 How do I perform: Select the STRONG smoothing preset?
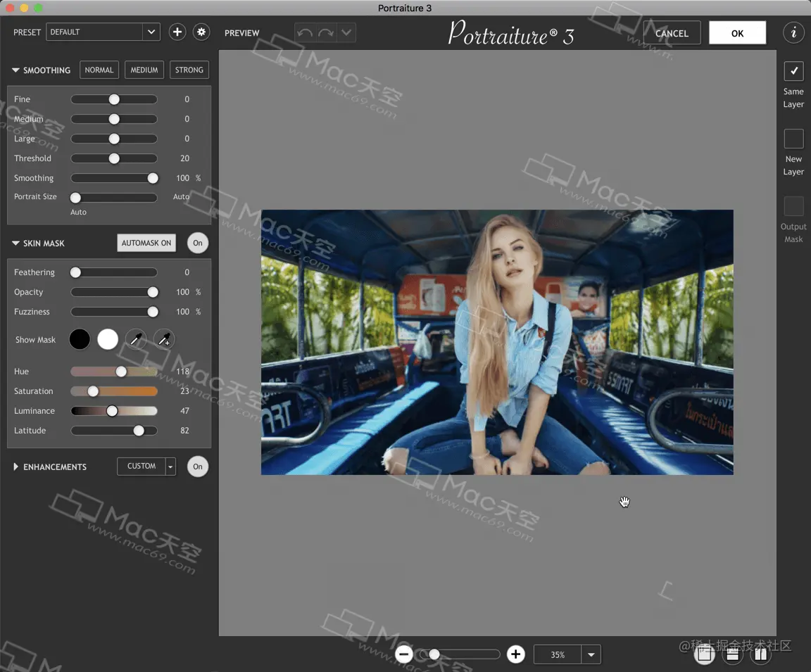click(189, 70)
